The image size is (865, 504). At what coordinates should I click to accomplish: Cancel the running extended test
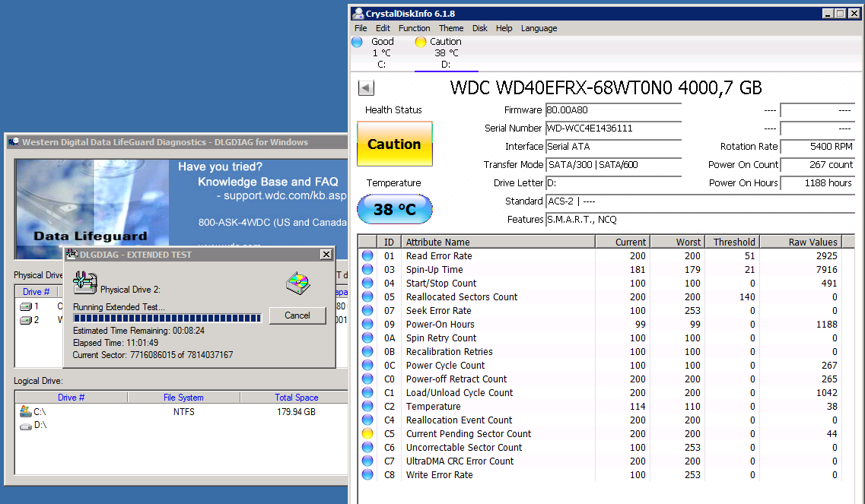pyautogui.click(x=297, y=315)
